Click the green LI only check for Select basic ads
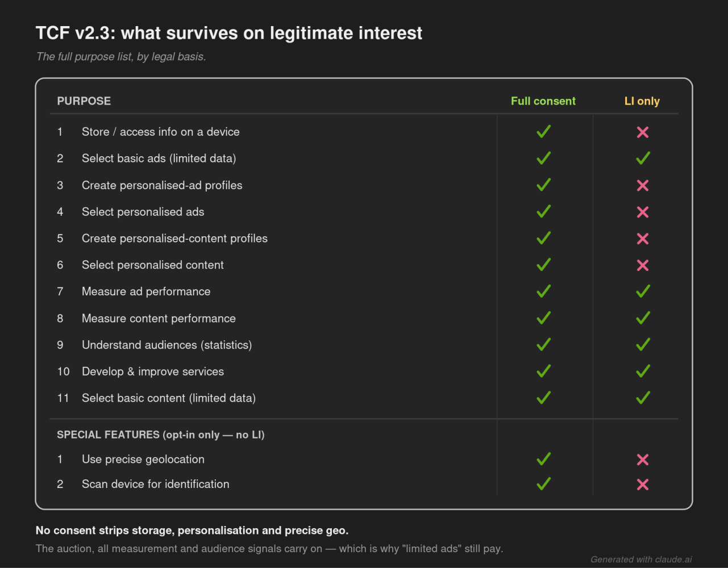 [x=643, y=158]
